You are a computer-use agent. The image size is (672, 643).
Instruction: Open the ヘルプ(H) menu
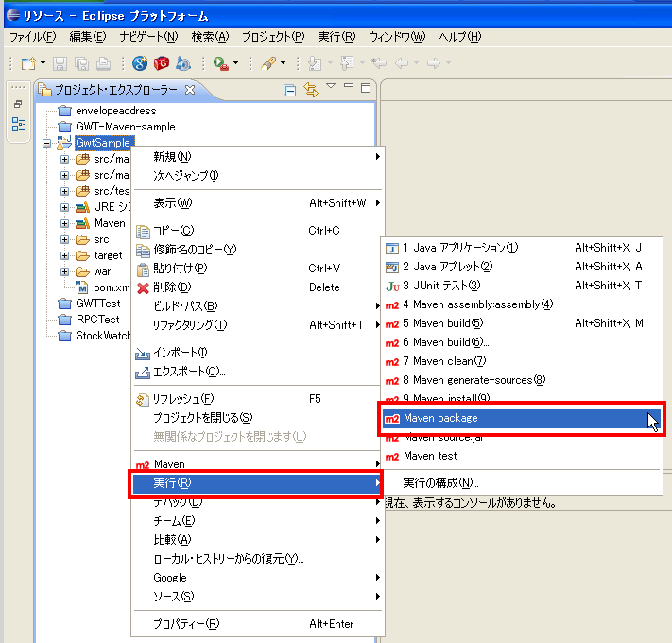click(x=459, y=37)
